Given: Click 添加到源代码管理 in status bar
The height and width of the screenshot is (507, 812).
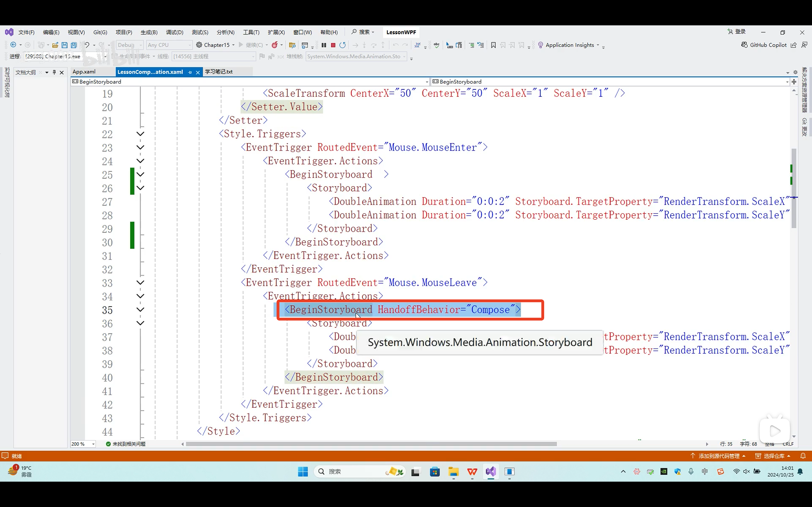Looking at the screenshot, I should pyautogui.click(x=719, y=456).
